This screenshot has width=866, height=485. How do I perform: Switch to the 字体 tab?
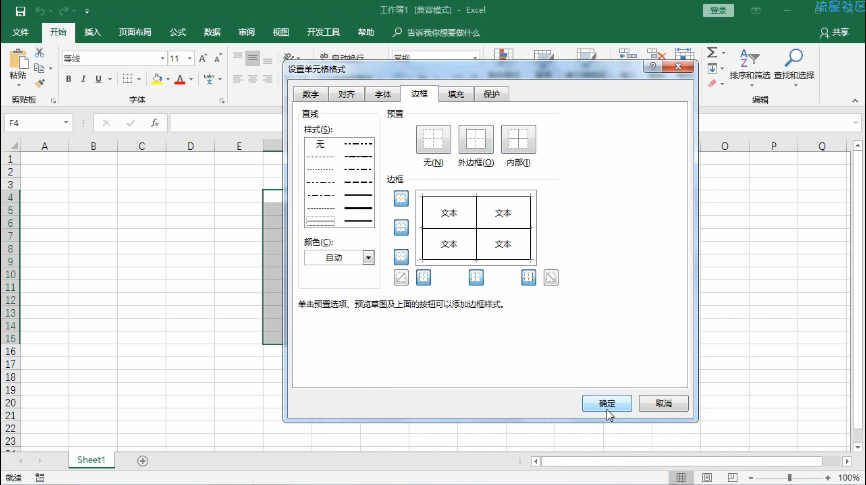click(383, 94)
